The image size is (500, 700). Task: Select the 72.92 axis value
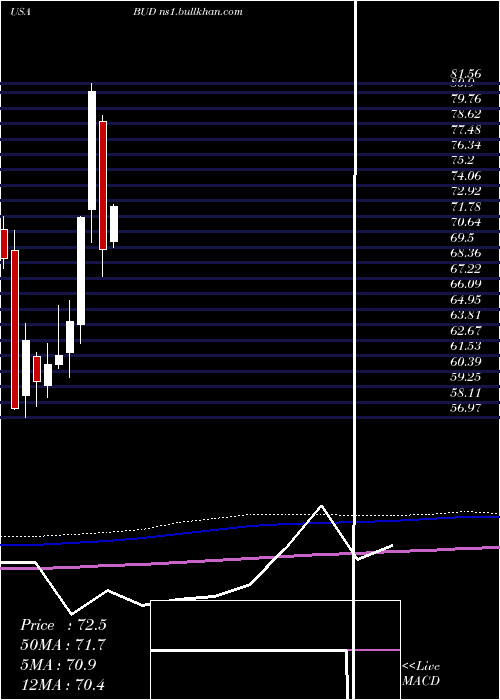tap(466, 191)
